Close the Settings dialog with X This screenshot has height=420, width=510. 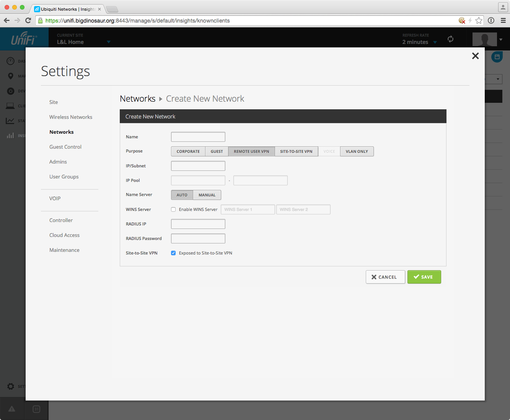[475, 56]
